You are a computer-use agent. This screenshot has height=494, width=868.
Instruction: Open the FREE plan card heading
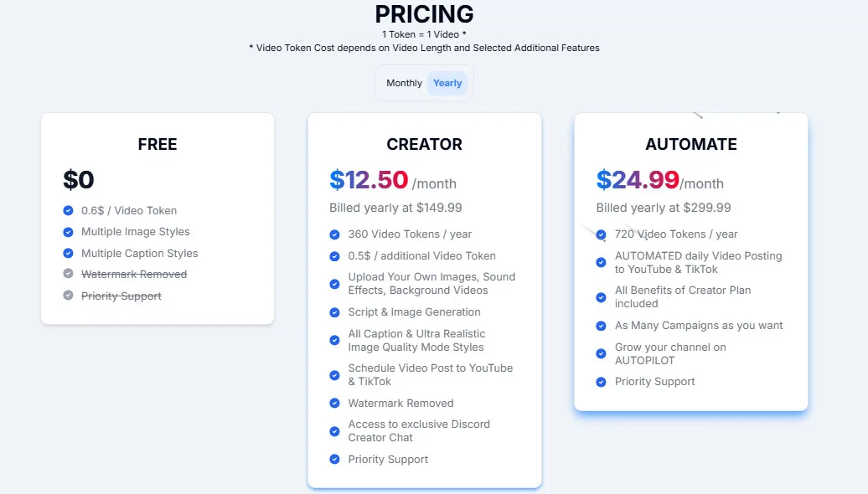[157, 144]
